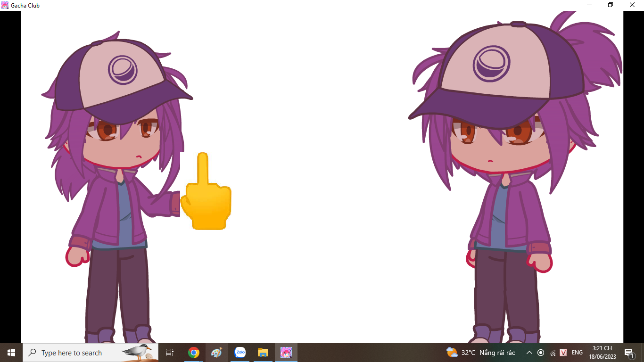Restore down the Gacha Club window

coord(611,5)
